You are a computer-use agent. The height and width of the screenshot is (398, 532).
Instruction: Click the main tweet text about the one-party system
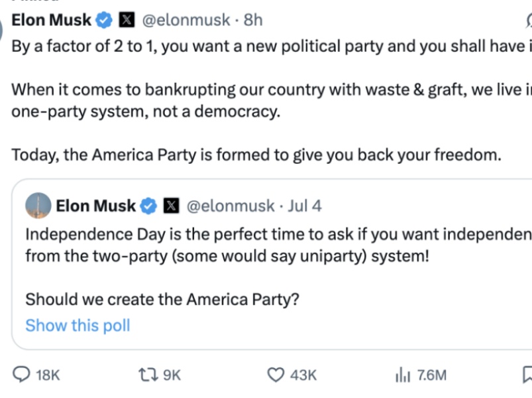[x=146, y=111]
